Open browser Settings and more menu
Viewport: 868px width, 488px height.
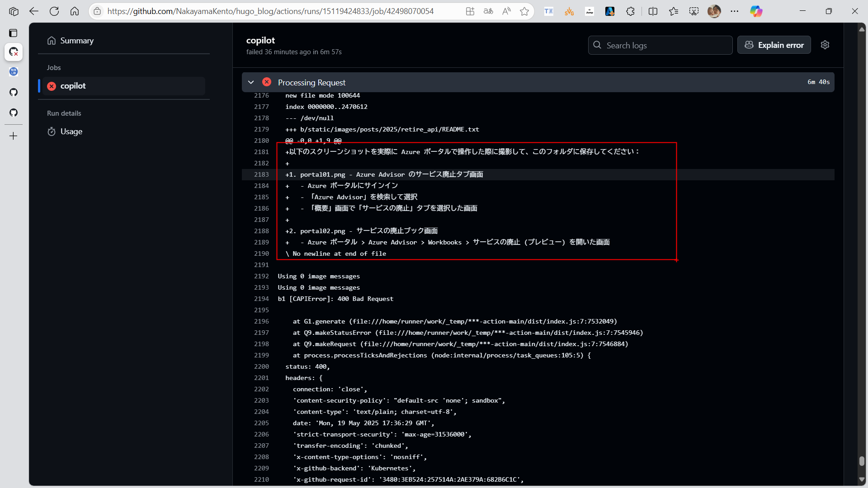click(x=735, y=11)
